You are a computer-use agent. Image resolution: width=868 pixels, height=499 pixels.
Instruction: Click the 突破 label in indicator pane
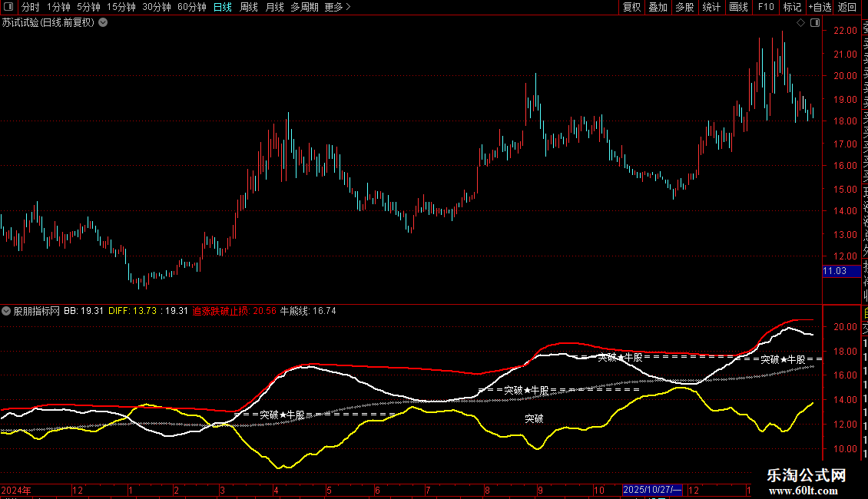pos(534,419)
